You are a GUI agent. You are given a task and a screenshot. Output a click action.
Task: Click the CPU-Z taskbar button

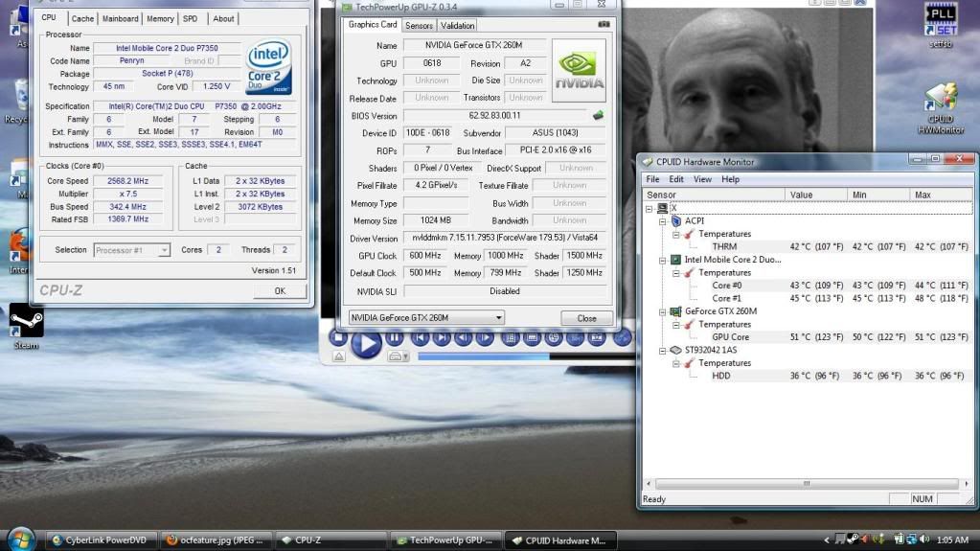[331, 540]
